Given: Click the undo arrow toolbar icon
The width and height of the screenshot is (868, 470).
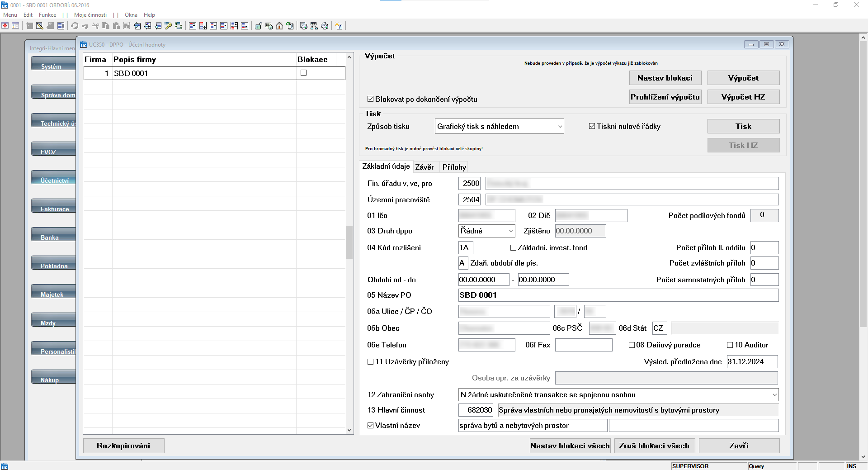Looking at the screenshot, I should [x=74, y=26].
